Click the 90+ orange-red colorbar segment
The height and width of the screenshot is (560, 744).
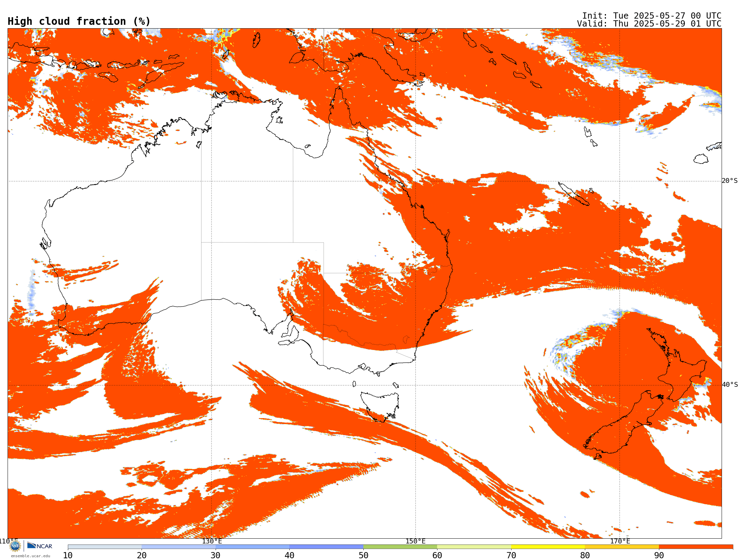(696, 547)
